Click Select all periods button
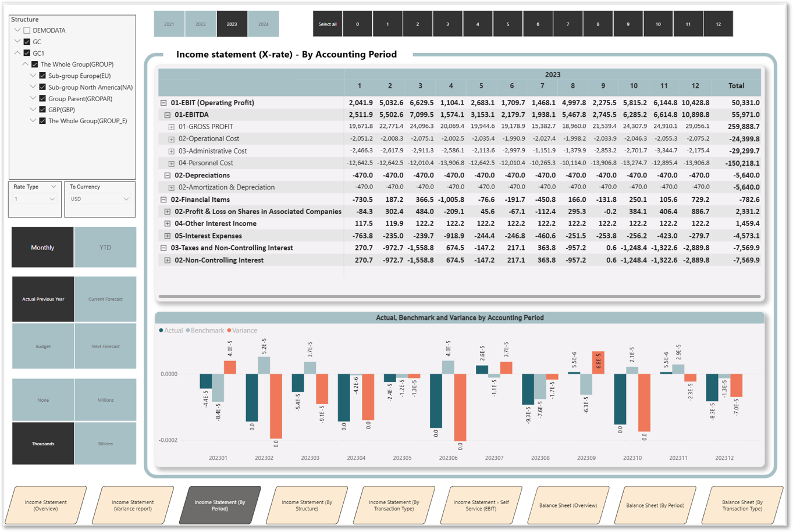This screenshot has height=532, width=793. pyautogui.click(x=328, y=24)
